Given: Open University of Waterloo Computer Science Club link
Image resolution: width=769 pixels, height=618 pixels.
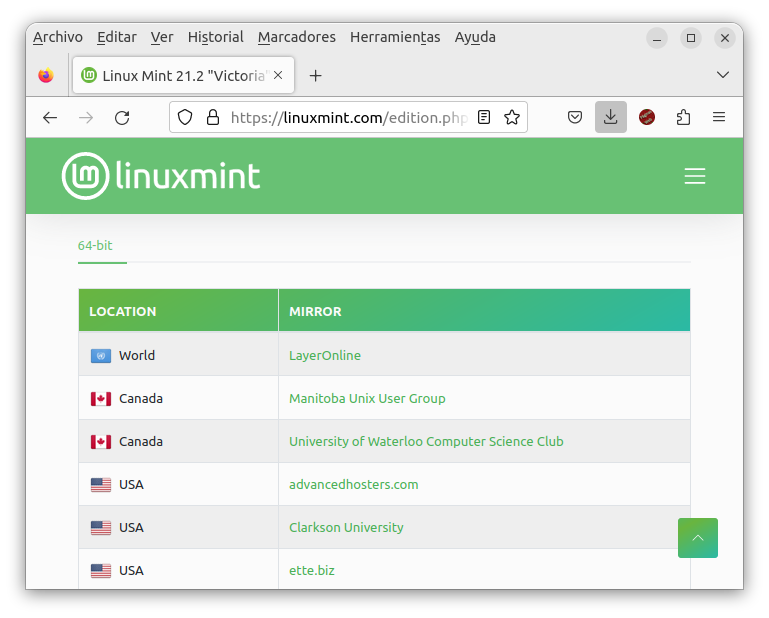Looking at the screenshot, I should 426,441.
